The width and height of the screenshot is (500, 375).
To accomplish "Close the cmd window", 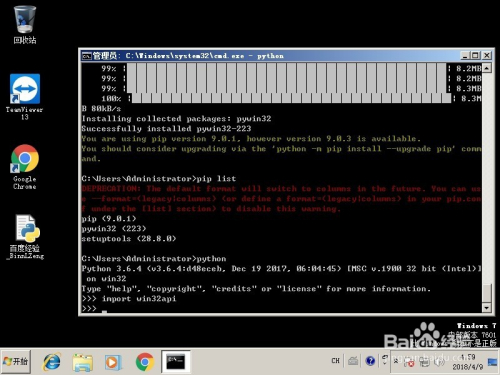I will click(x=487, y=55).
